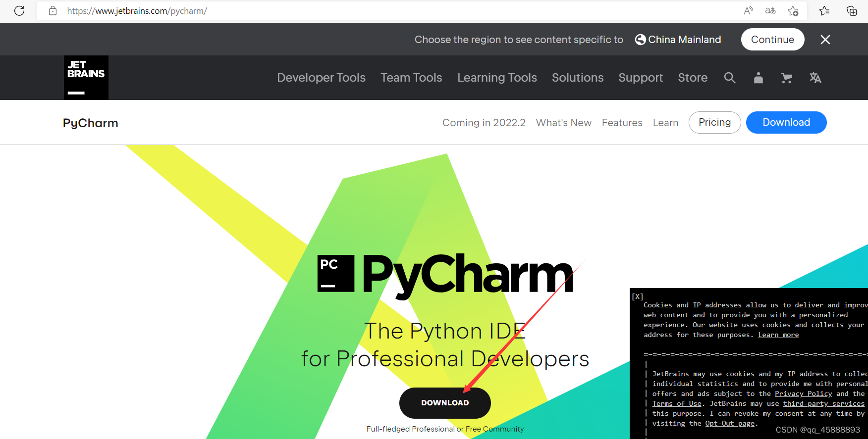
Task: Close the region selection banner
Action: (825, 40)
